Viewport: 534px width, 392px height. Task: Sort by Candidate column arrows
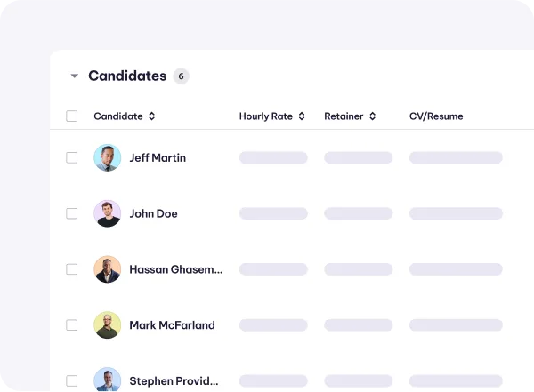(x=152, y=116)
